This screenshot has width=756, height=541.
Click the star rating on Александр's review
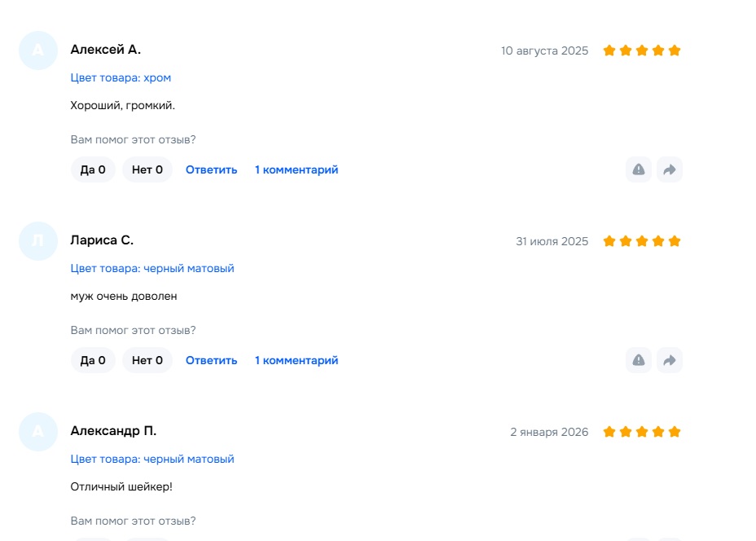click(x=642, y=432)
